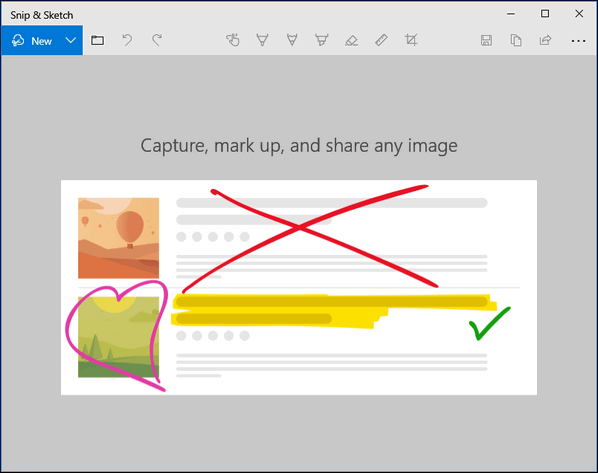Click the Save as floppy icon
598x473 pixels.
tap(486, 40)
